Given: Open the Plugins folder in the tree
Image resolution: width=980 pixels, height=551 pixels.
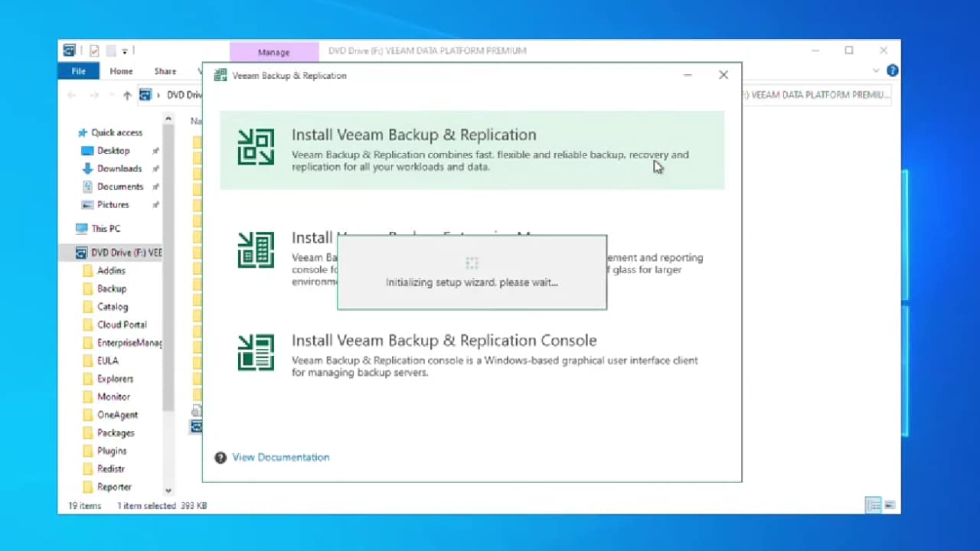Looking at the screenshot, I should point(112,451).
